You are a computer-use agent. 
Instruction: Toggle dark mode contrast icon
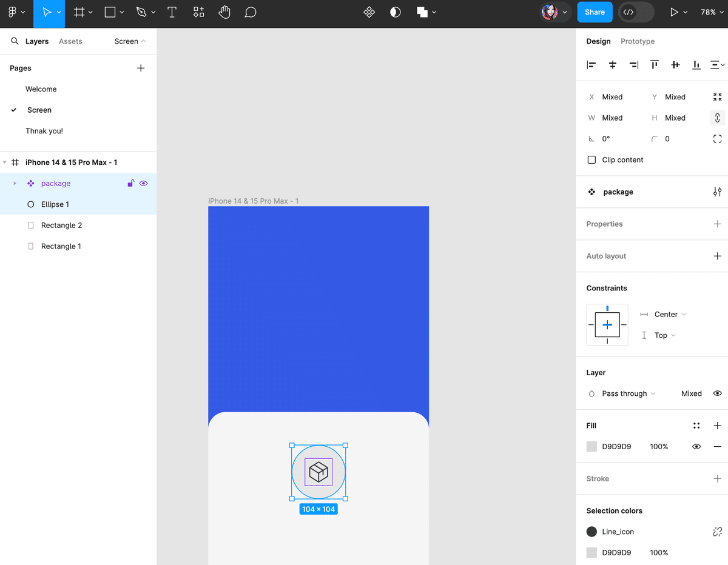coord(396,12)
